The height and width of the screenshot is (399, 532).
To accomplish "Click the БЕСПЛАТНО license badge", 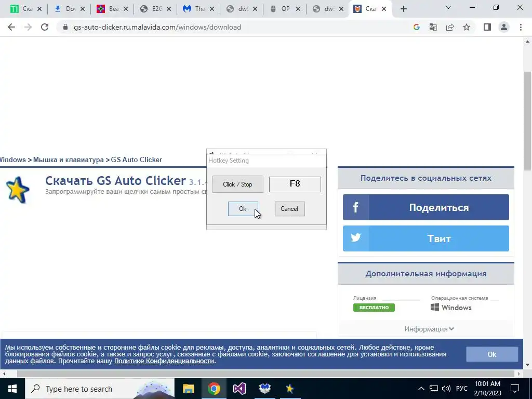I will [374, 308].
